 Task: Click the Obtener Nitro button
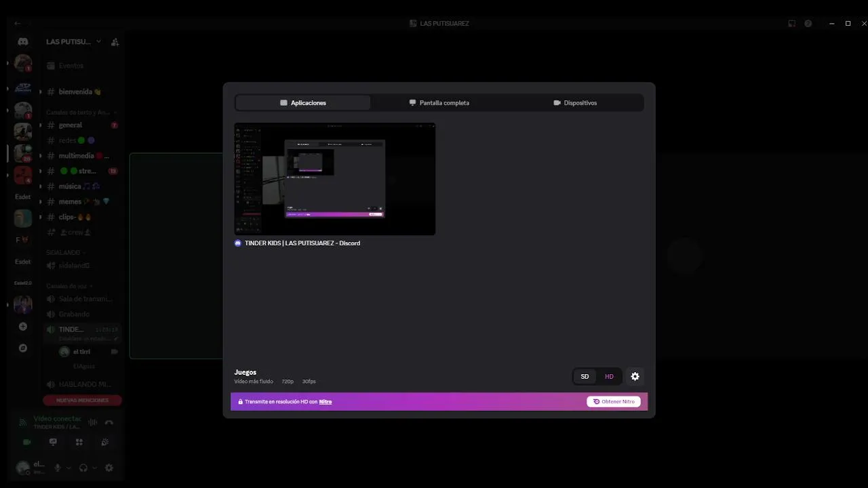point(614,402)
